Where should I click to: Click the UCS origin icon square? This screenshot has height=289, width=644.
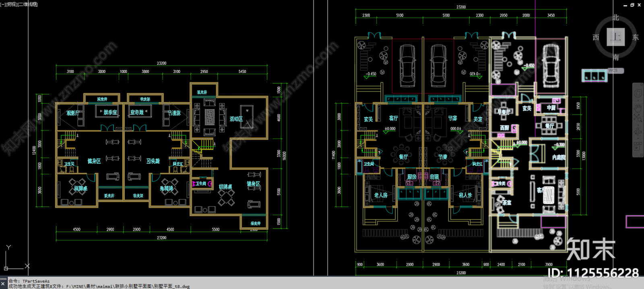[x=6, y=268]
